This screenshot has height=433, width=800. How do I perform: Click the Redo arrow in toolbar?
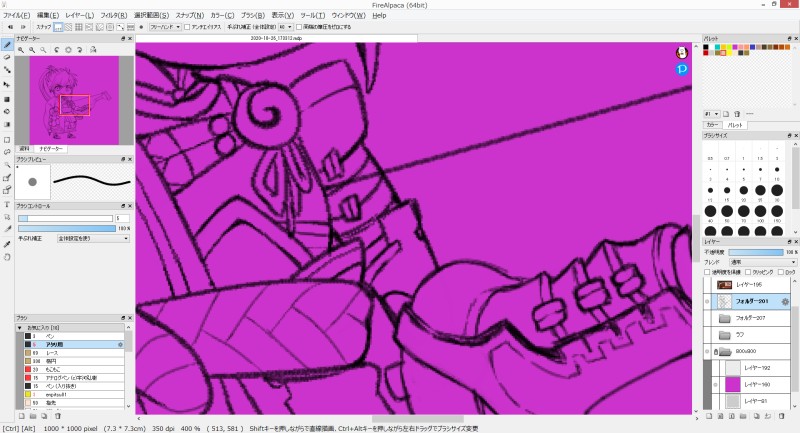click(x=23, y=27)
